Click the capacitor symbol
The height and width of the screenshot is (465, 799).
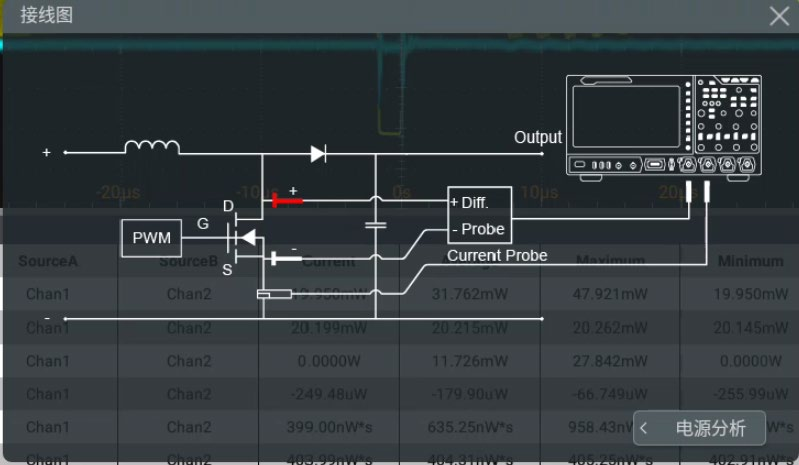click(x=376, y=225)
